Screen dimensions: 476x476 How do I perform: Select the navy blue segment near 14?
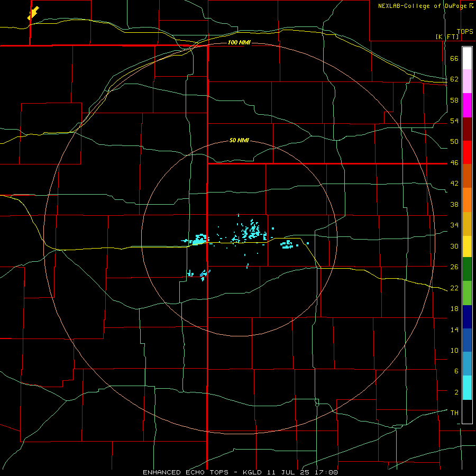pyautogui.click(x=467, y=317)
